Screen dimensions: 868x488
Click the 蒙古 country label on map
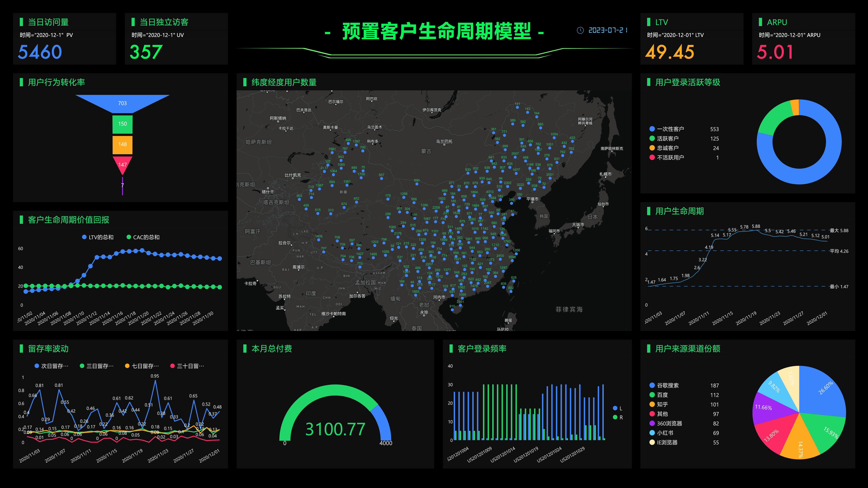426,151
